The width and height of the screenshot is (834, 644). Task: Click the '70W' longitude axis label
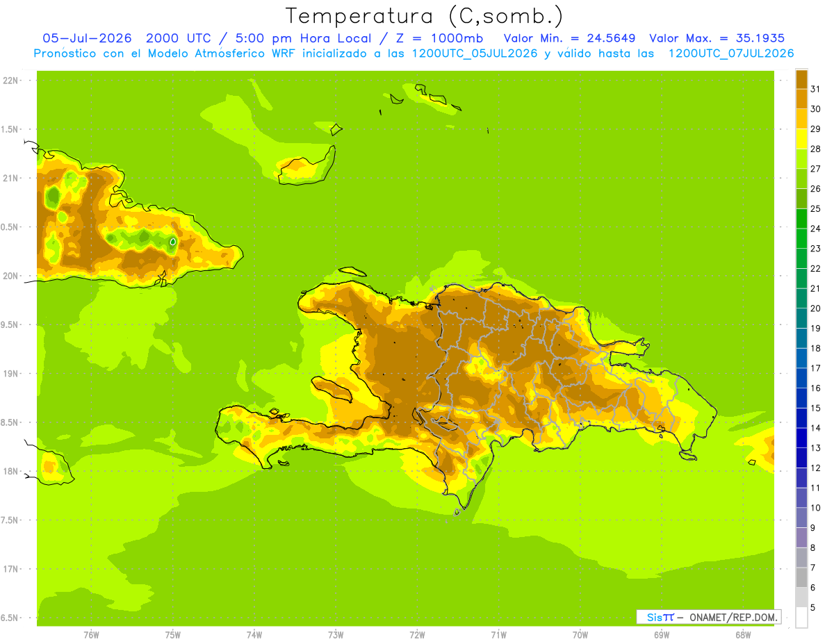click(580, 634)
